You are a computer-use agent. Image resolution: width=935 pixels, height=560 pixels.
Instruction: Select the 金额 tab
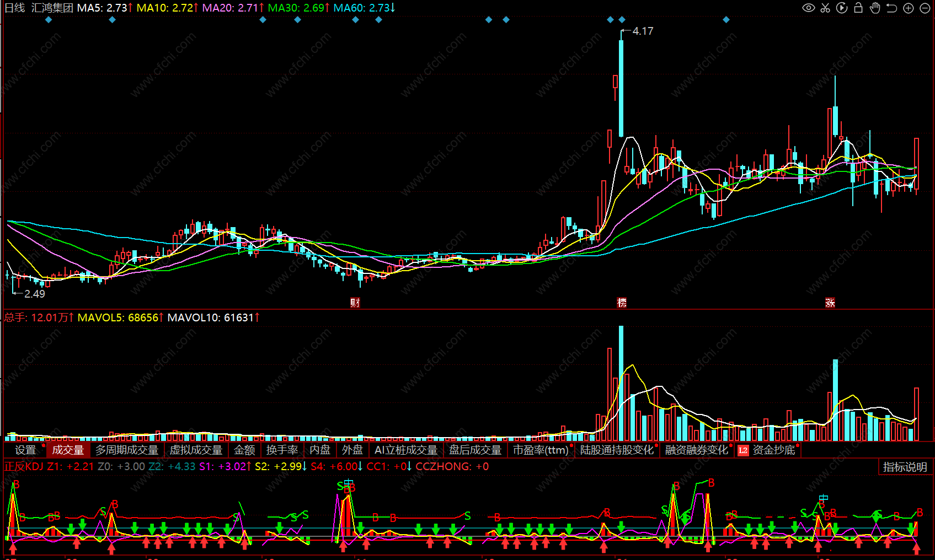[244, 450]
